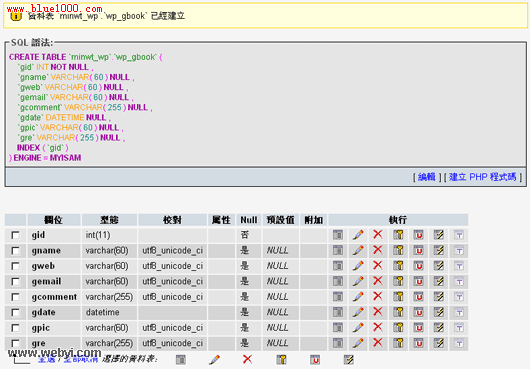Click the pencil icon in gweb row
The image size is (530, 369).
pos(358,266)
